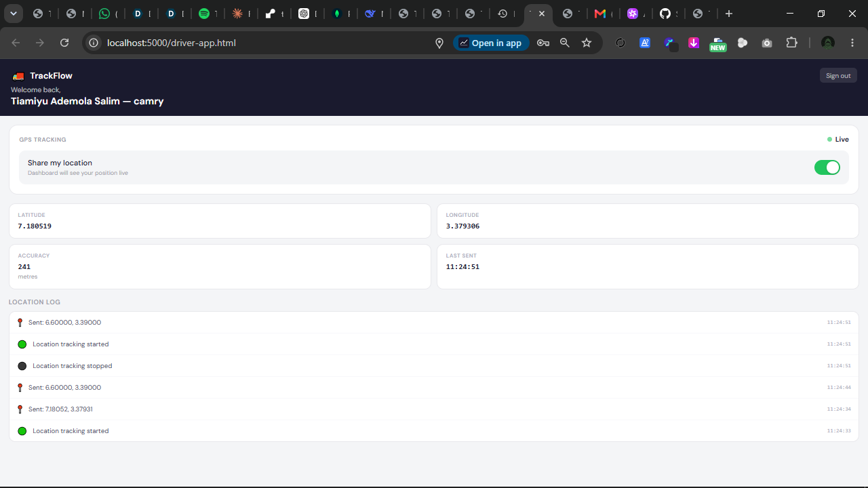Click the timestamp 11:24:34 in the log
Screen dimensions: 868x488
pyautogui.click(x=839, y=409)
